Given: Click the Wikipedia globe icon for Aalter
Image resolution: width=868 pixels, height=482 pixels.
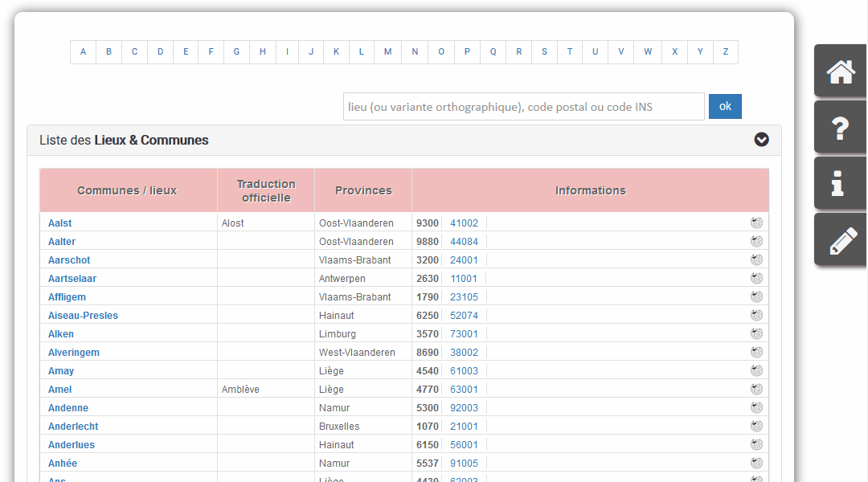Looking at the screenshot, I should coord(756,241).
